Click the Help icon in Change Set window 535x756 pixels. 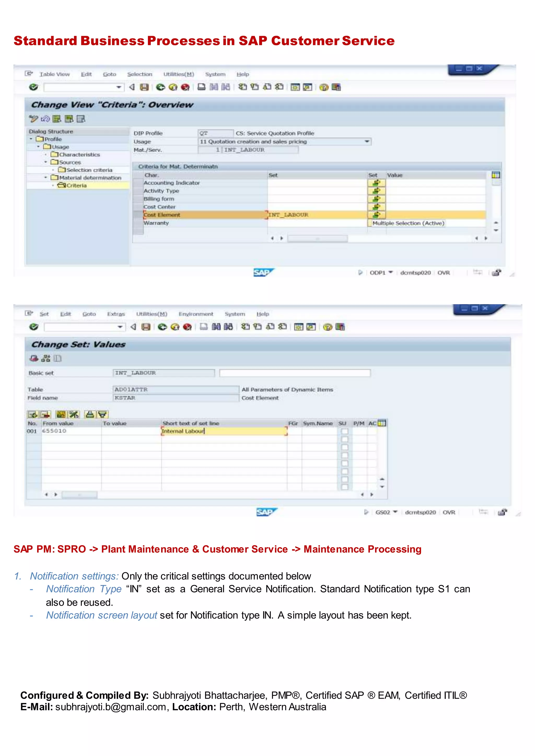328,327
